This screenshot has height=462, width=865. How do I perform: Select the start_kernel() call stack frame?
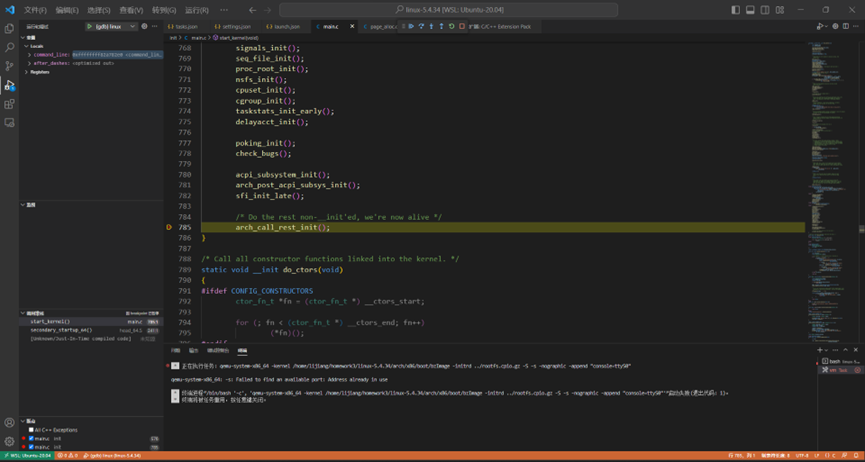tap(50, 322)
